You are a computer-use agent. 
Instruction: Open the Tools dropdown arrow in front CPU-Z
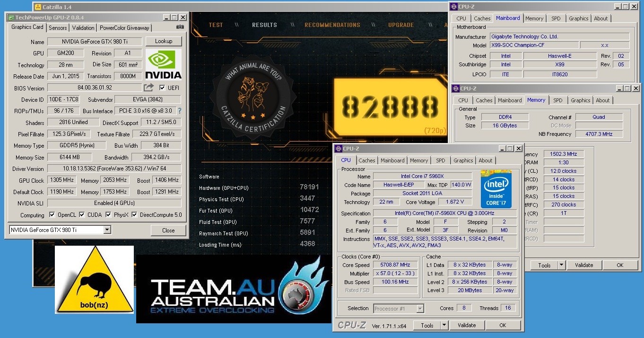click(x=444, y=325)
